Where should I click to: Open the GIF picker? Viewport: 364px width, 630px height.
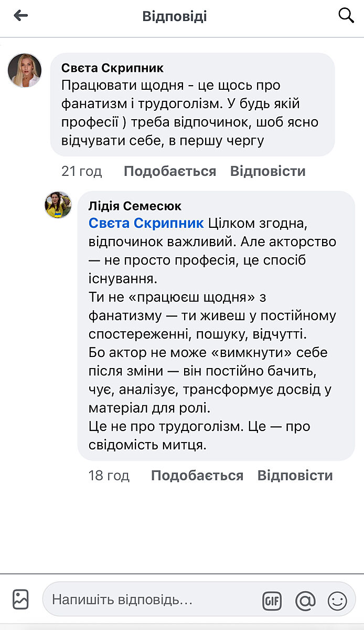272,600
